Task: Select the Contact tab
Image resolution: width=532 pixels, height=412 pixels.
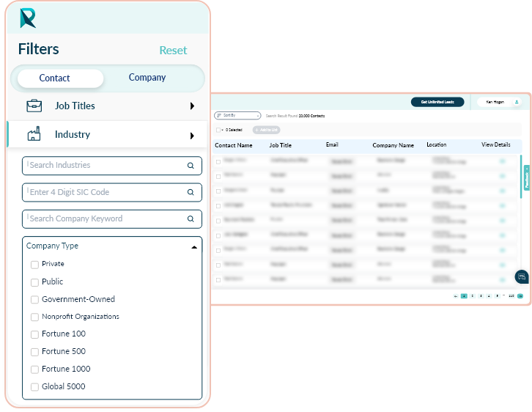Action: point(55,78)
